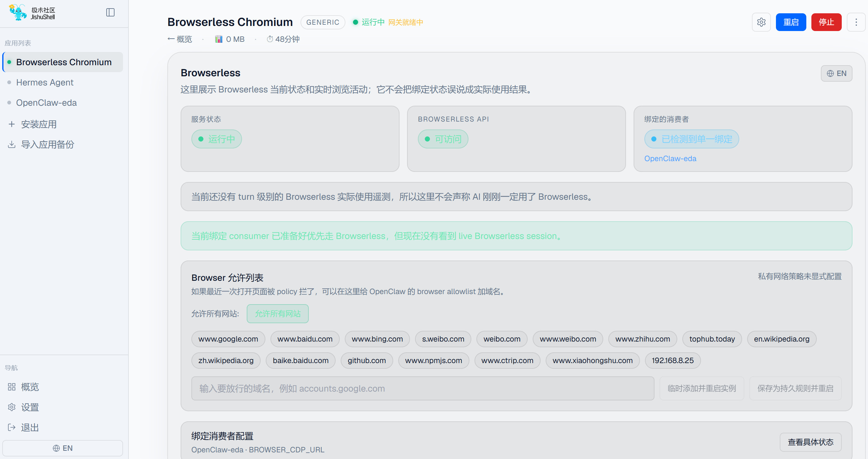Select Browserless Chromium in the app list
868x459 pixels.
(x=63, y=62)
